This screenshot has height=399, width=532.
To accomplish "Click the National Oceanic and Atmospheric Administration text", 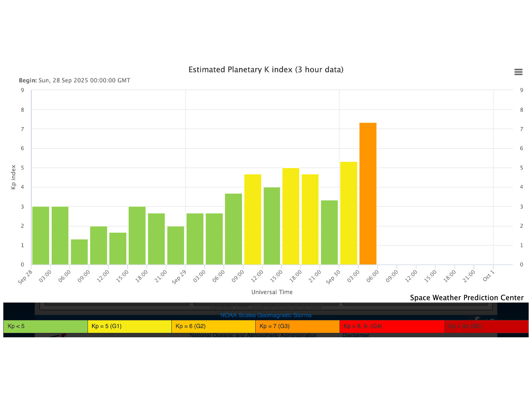I will (253, 335).
